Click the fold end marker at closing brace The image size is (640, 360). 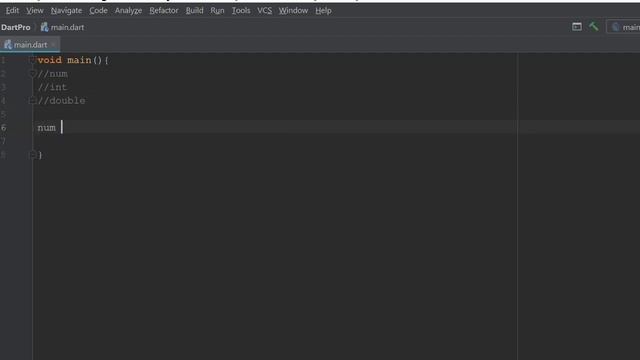32,155
